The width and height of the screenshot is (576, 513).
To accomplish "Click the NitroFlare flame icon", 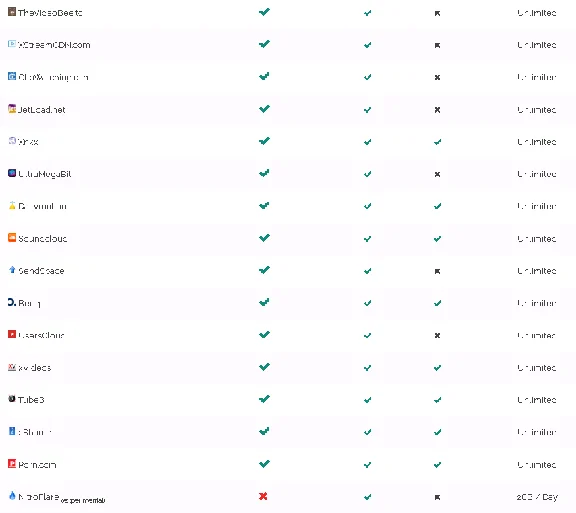I will [12, 496].
